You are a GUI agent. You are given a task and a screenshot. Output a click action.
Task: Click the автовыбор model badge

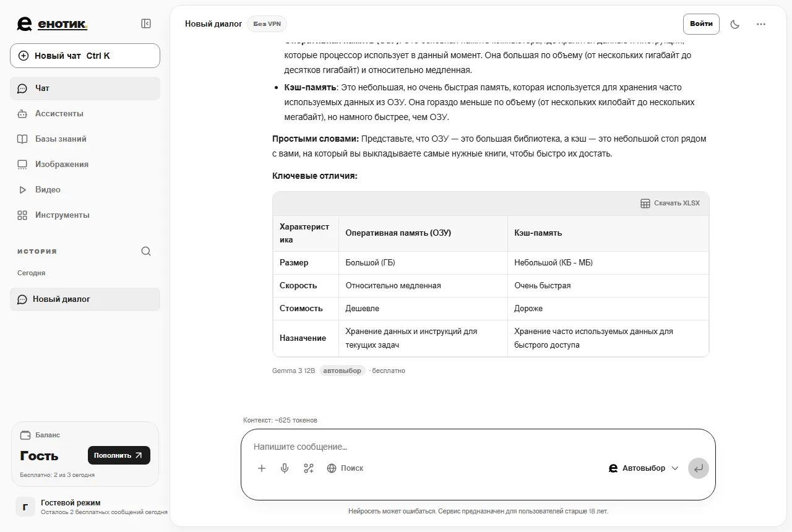342,371
